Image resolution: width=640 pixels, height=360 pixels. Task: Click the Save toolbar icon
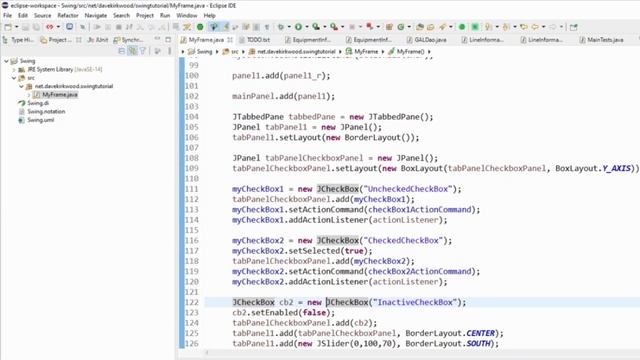[25, 27]
